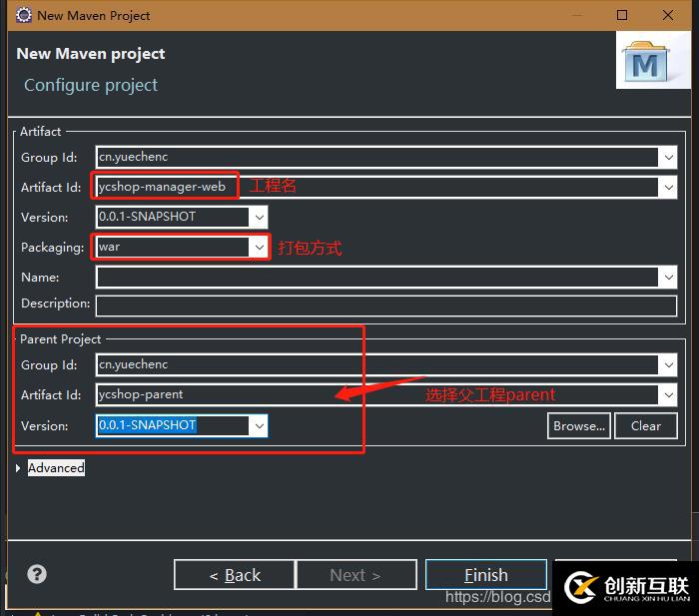Maximize the New Maven Project window
699x616 pixels.
click(622, 15)
